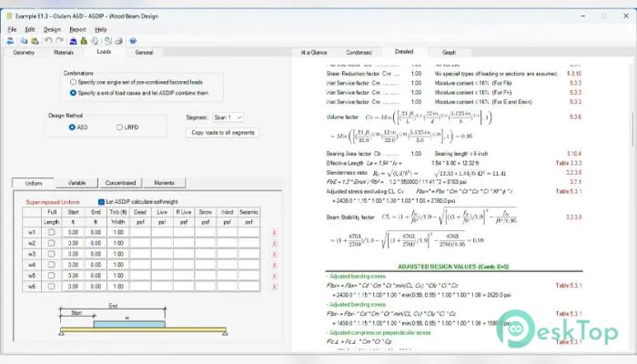
Task: Choose ASD design method
Action: [x=72, y=127]
